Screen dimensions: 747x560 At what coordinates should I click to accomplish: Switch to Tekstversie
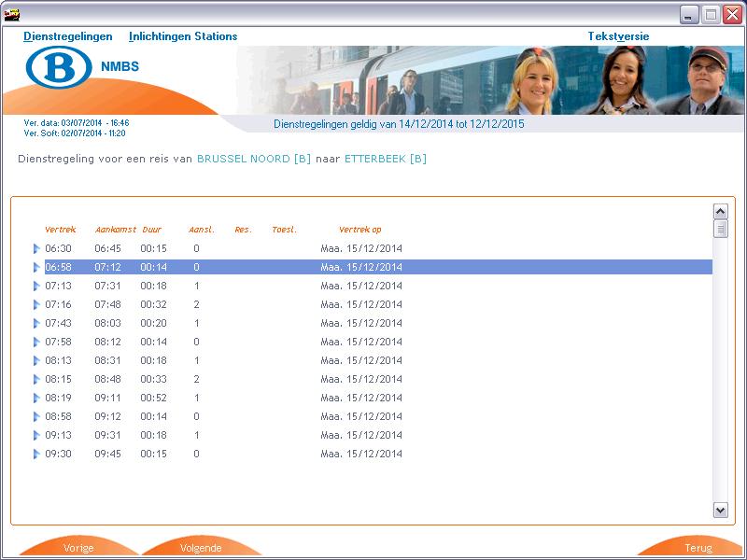[x=618, y=36]
